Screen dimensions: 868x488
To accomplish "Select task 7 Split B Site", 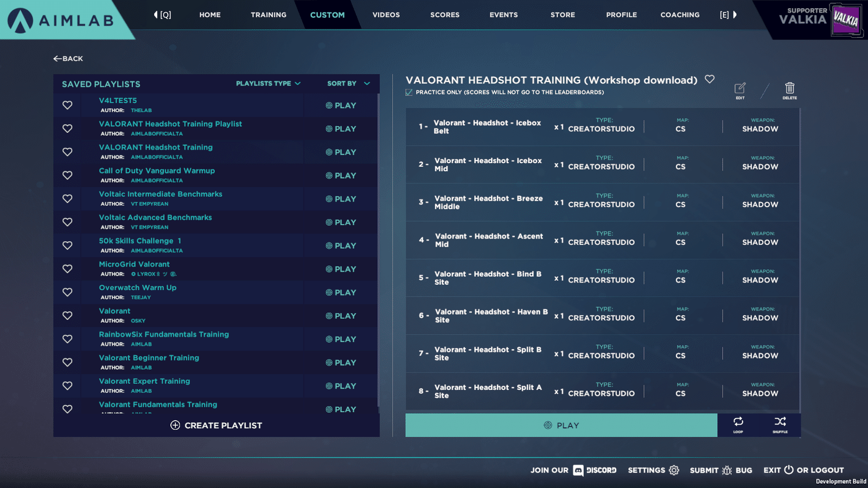I will [x=602, y=354].
